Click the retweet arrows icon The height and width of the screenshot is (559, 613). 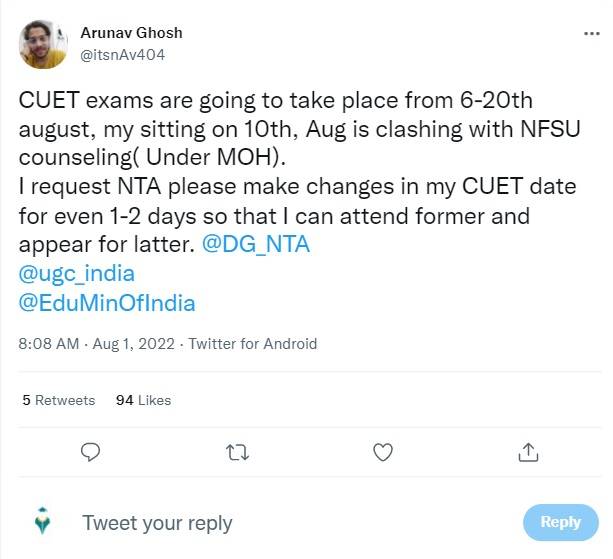point(237,453)
